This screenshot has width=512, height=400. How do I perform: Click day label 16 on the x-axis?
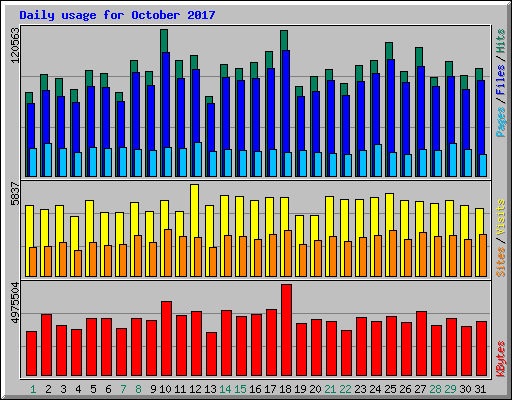tap(255, 389)
